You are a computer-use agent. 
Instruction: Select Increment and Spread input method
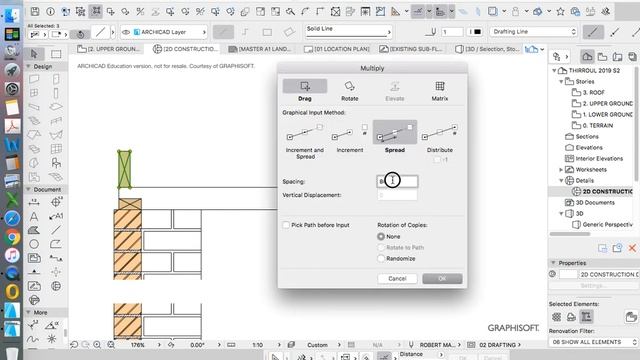305,140
